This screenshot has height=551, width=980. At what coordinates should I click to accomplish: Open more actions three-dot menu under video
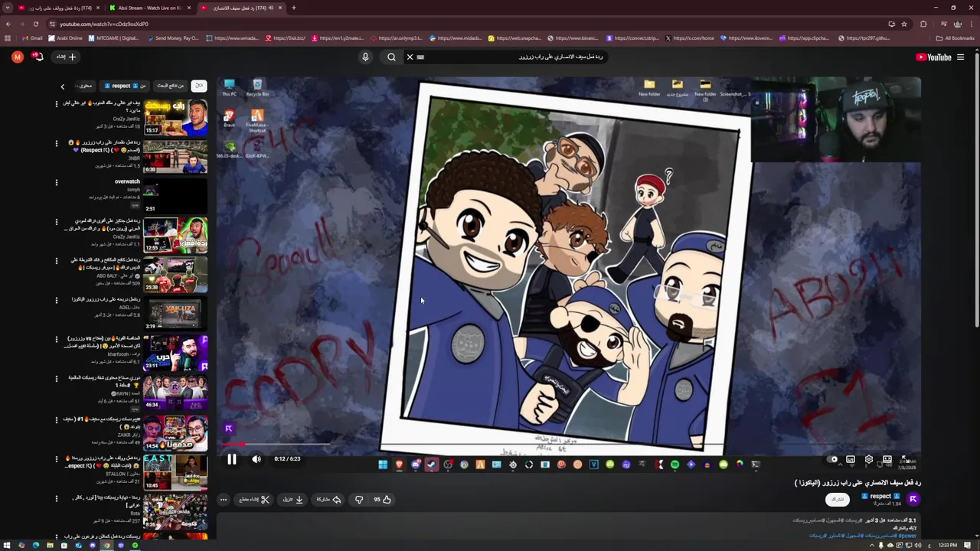coord(224,500)
